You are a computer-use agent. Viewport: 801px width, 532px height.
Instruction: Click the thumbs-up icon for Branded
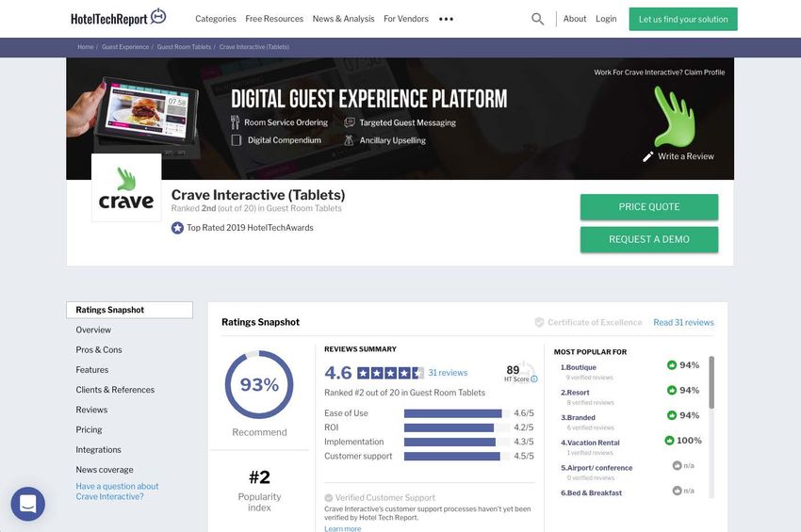[x=672, y=415]
